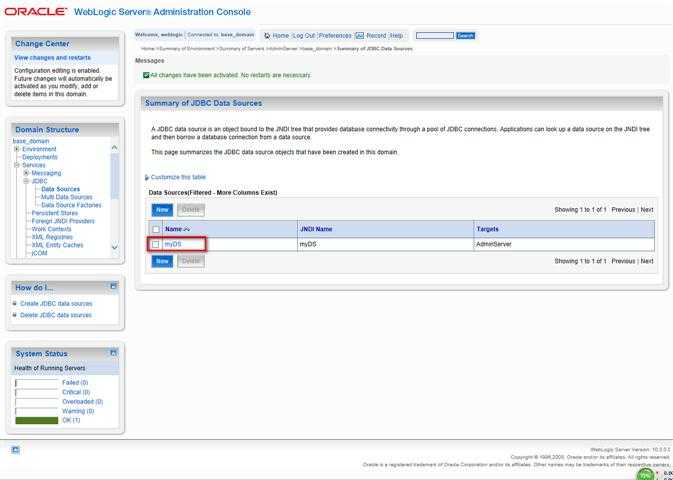673x480 pixels.
Task: Click the Record icon in the toolbar
Action: [360, 36]
